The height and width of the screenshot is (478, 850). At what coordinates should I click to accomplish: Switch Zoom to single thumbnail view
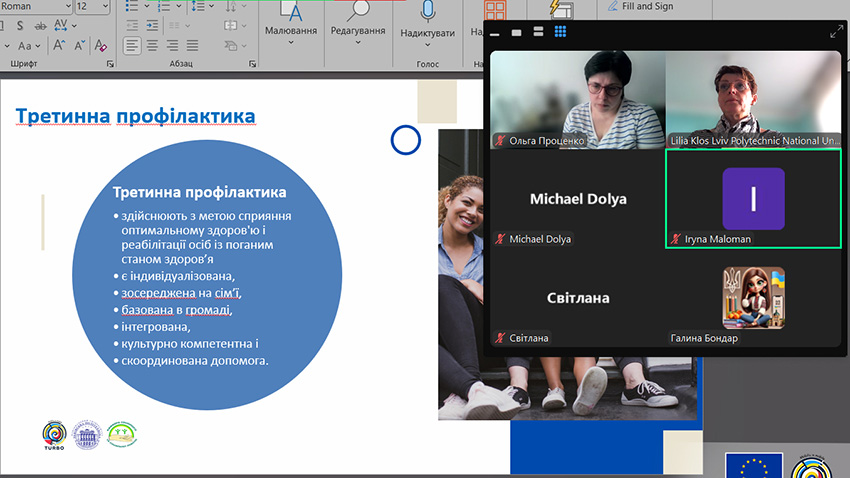pos(517,32)
